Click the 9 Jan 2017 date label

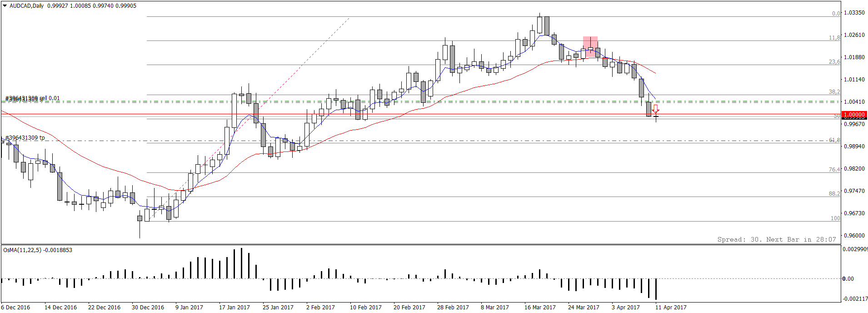point(189,308)
